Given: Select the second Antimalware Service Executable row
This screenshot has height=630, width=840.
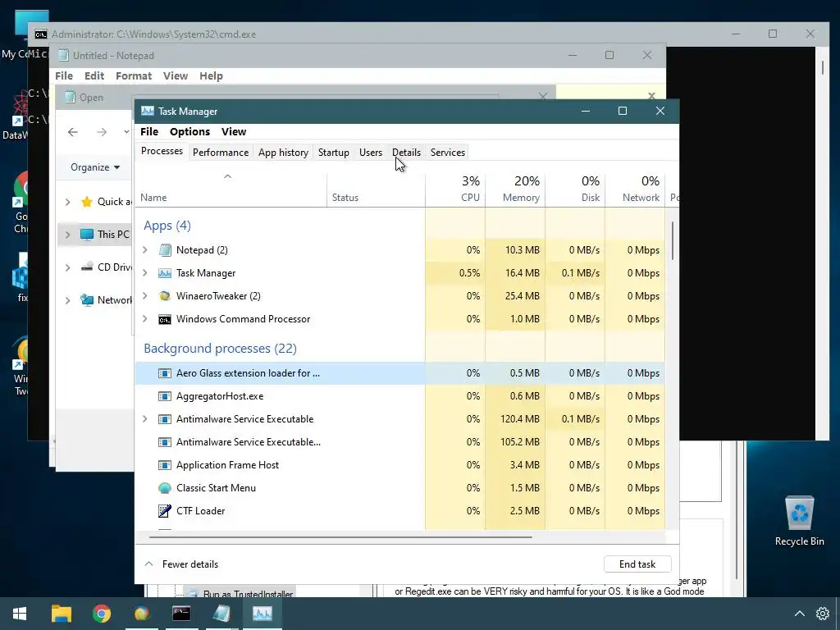Looking at the screenshot, I should click(400, 442).
